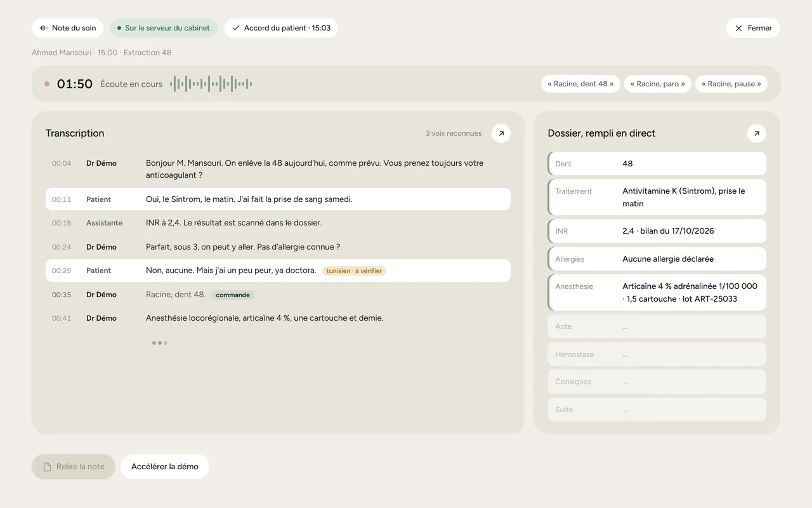
Task: Click 'Ahmed Mansouri · 15:00 · Extraction 48' header
Action: pyautogui.click(x=101, y=53)
